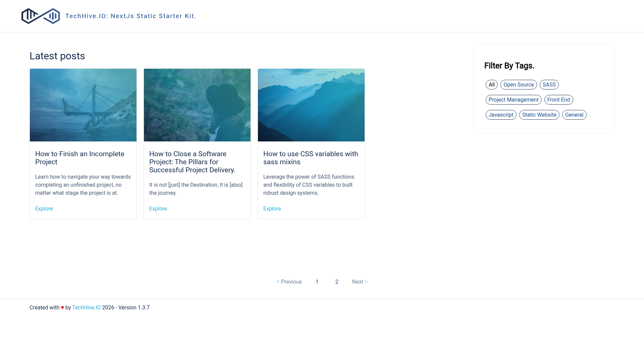The height and width of the screenshot is (362, 644).
Task: Filter posts by Javascript tag
Action: click(x=501, y=115)
